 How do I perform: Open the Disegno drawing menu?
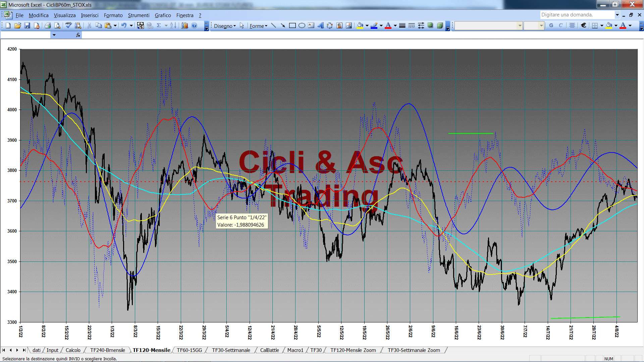click(225, 26)
